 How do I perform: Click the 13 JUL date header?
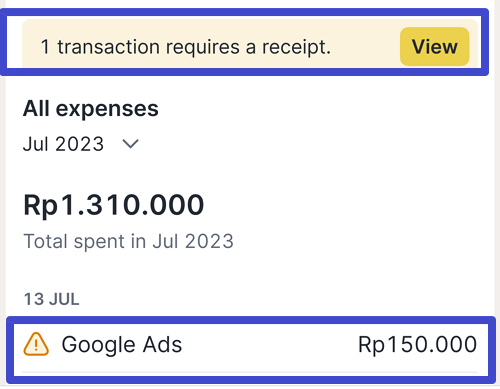[x=52, y=299]
